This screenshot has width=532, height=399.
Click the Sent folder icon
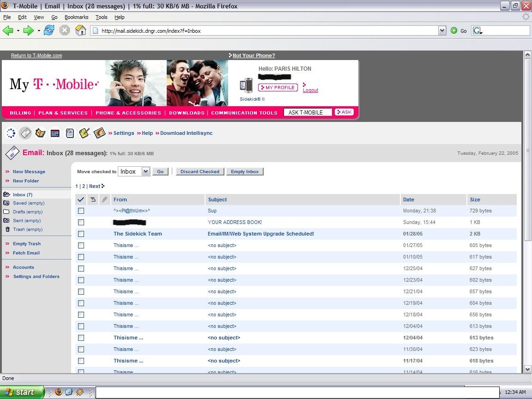coord(6,221)
